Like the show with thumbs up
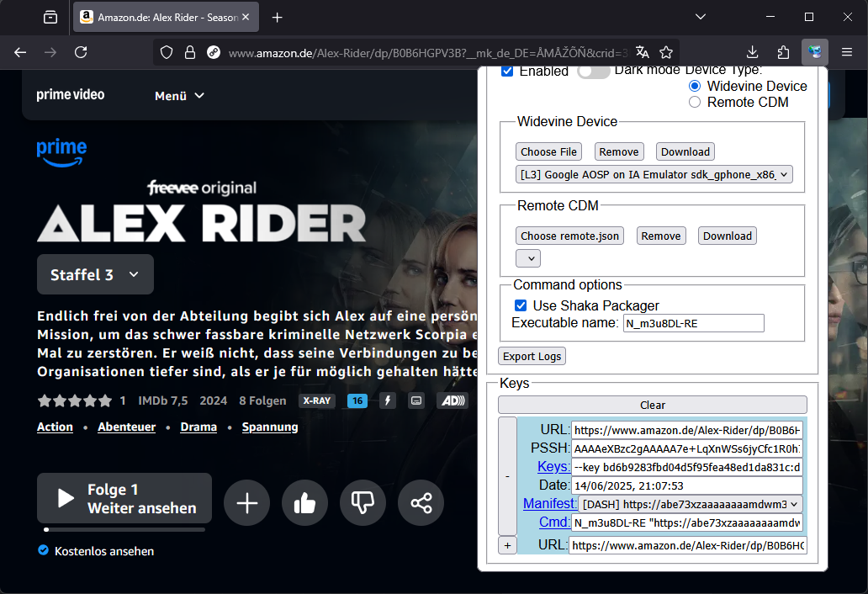The image size is (868, 594). [305, 502]
